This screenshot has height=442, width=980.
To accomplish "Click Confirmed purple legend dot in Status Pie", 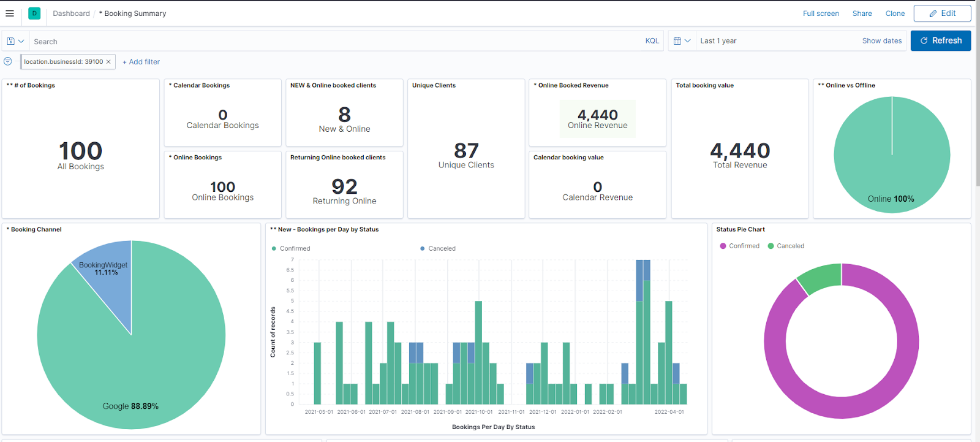I will 723,246.
